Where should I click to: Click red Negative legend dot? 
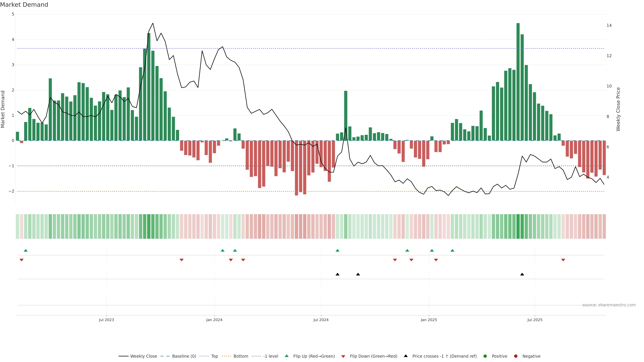[516, 356]
